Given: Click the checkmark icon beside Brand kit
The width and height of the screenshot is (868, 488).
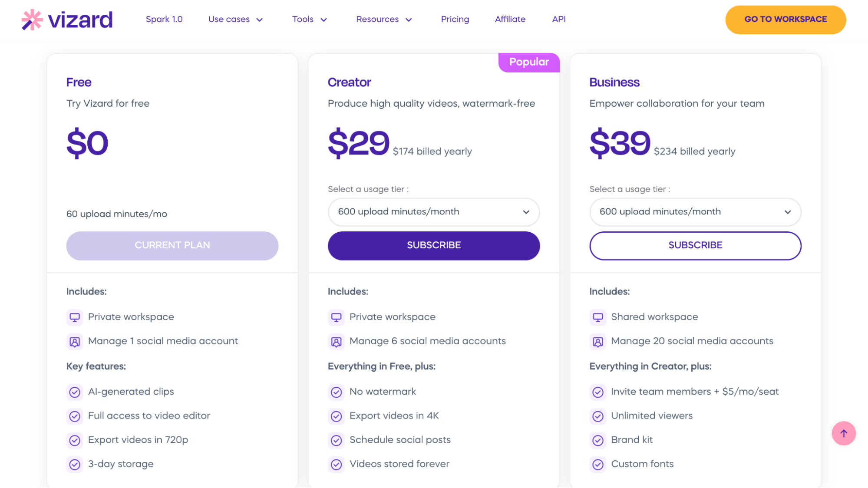Looking at the screenshot, I should tap(597, 440).
